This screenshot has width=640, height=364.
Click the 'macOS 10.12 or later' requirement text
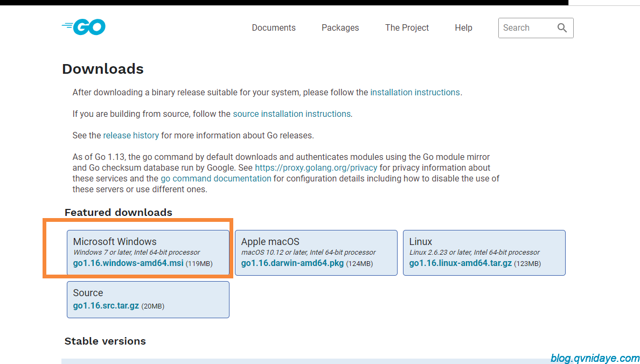tap(309, 253)
